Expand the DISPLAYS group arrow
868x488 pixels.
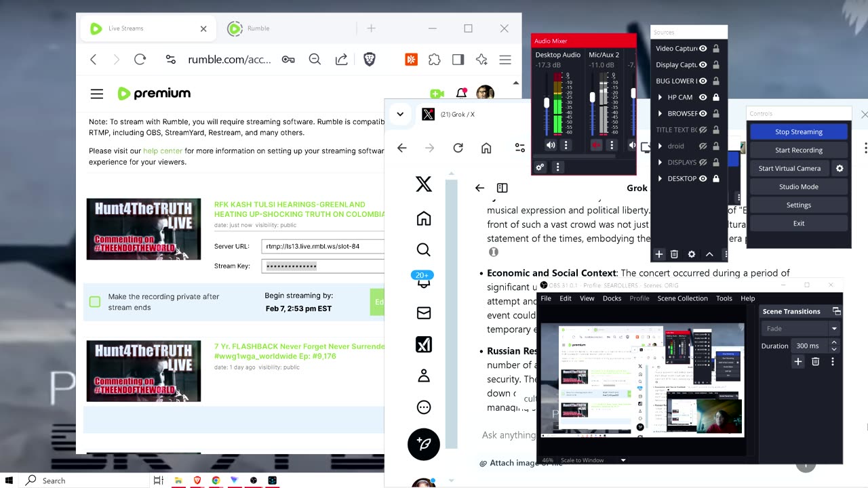pyautogui.click(x=660, y=162)
